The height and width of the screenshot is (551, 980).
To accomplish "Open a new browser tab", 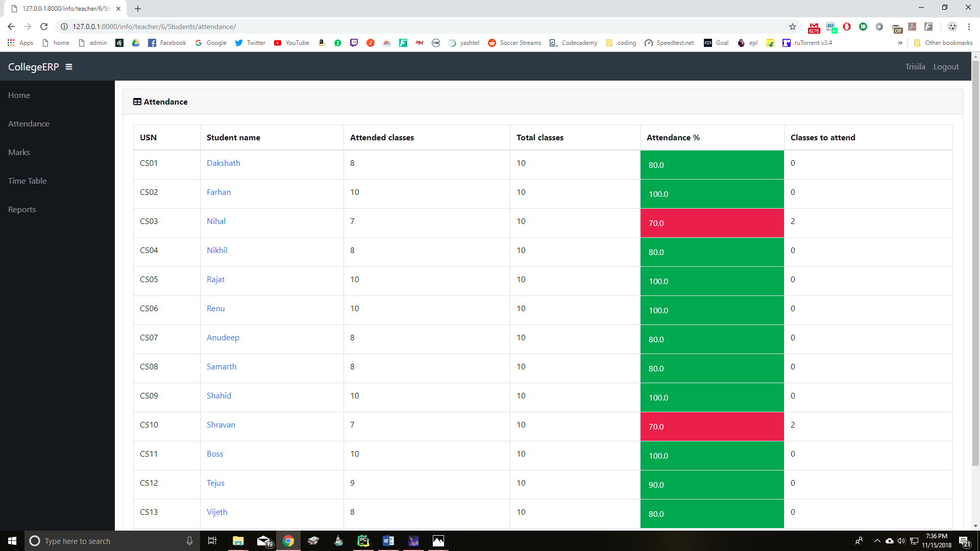I will (138, 9).
